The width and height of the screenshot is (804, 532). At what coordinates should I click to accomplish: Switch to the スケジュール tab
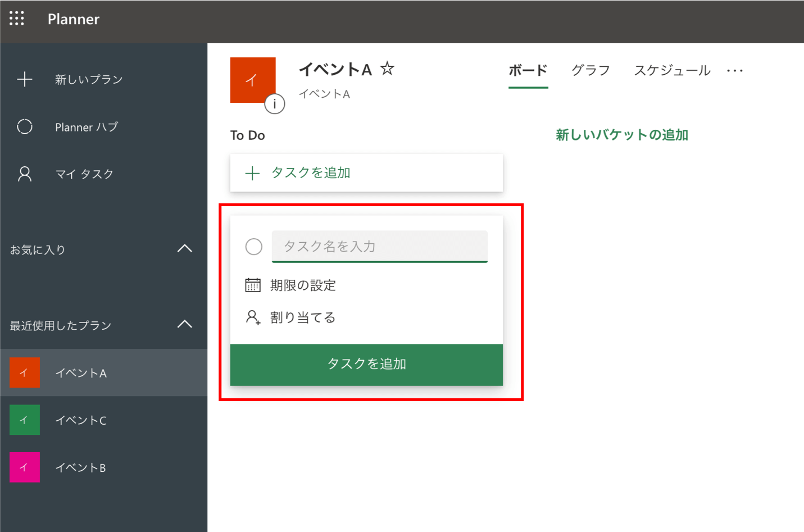pos(672,71)
